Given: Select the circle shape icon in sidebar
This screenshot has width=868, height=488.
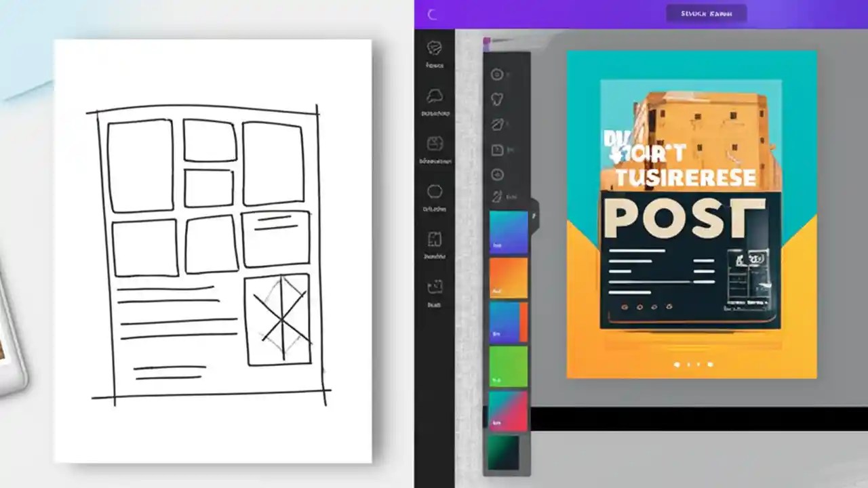Looking at the screenshot, I should [x=435, y=190].
